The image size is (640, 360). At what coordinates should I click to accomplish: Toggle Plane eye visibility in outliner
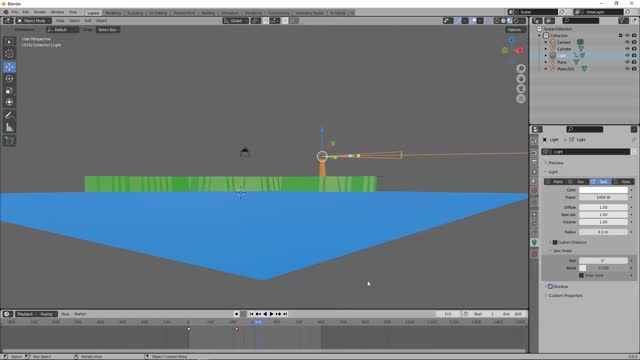[627, 62]
